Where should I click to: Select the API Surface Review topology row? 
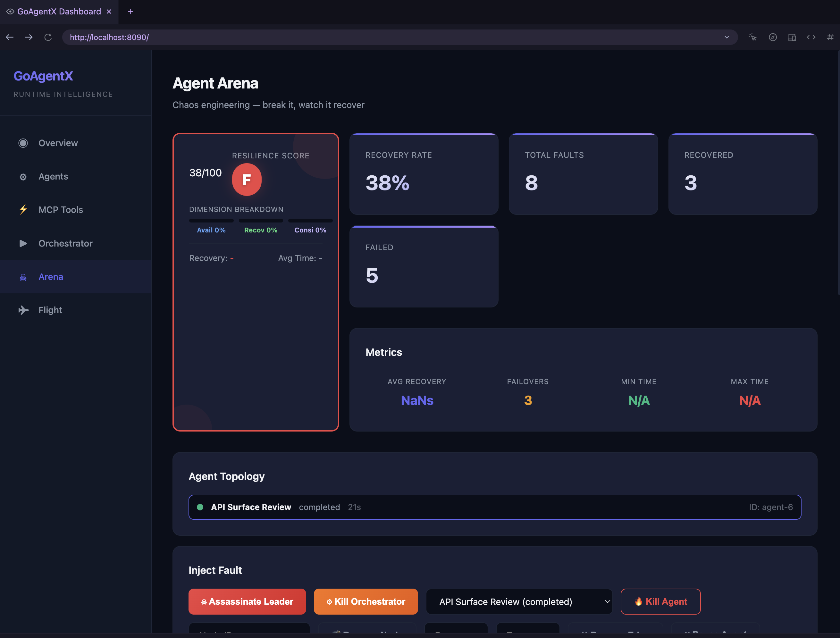495,507
